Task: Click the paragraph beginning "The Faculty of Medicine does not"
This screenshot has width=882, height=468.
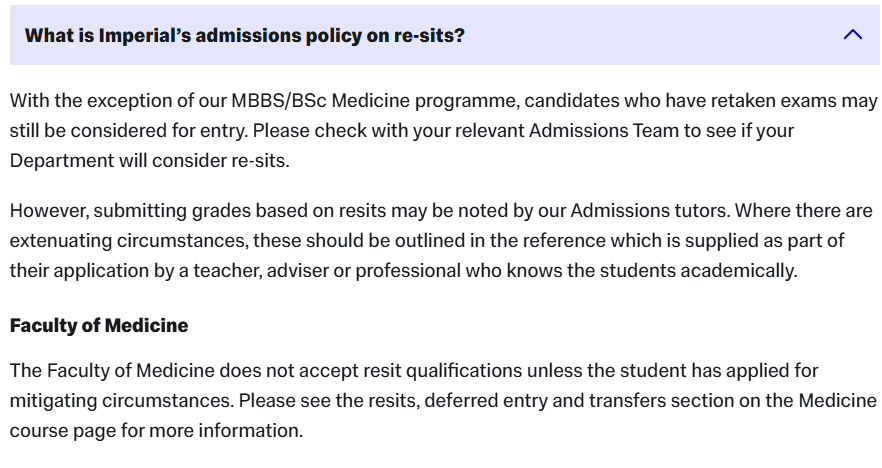Action: 443,401
